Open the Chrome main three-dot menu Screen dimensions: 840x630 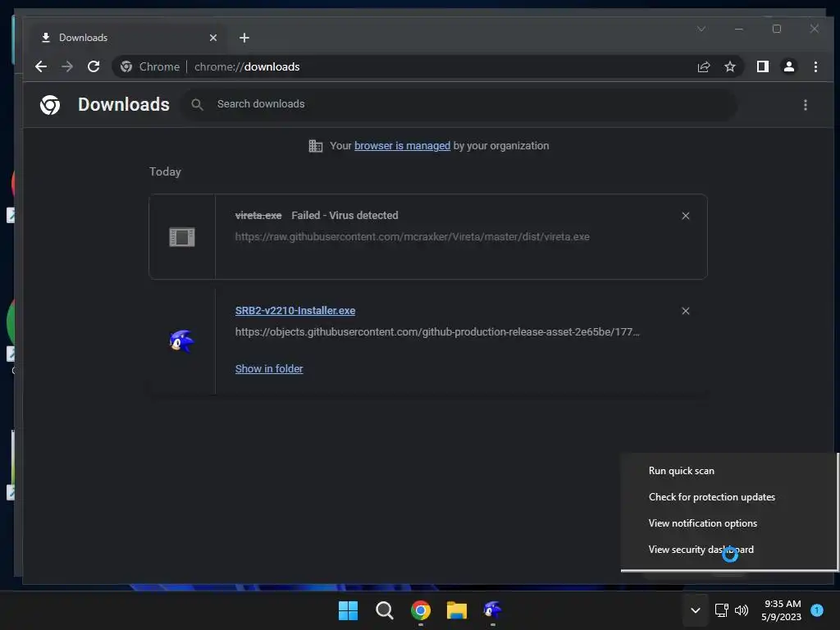(x=815, y=66)
